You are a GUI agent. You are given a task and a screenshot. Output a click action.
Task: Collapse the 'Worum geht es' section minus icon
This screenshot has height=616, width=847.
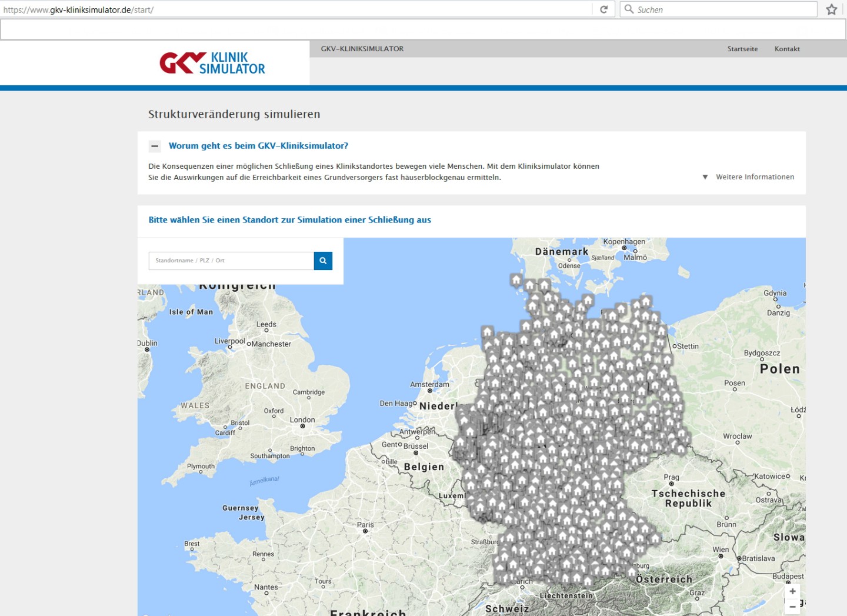coord(155,146)
